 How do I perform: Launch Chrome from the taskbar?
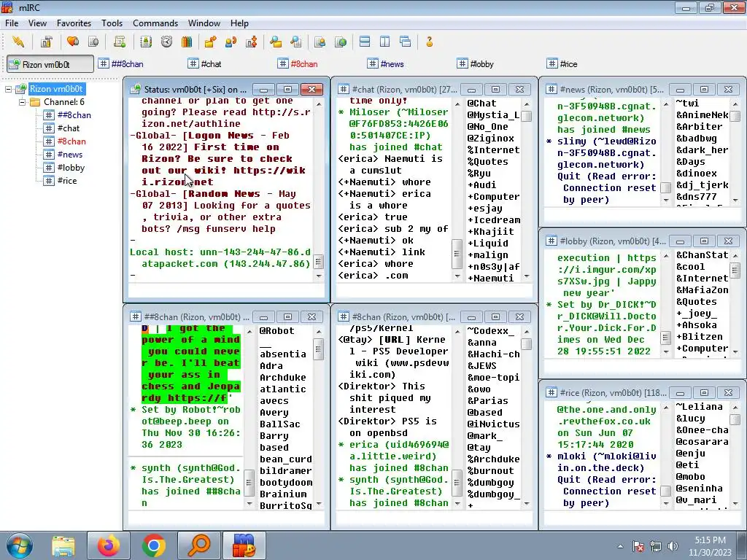[153, 545]
